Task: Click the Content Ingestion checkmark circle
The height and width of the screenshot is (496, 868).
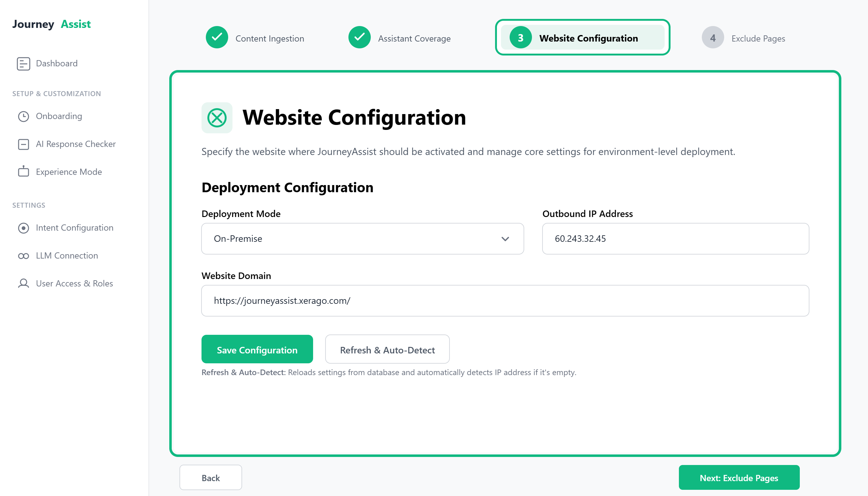Action: 217,38
